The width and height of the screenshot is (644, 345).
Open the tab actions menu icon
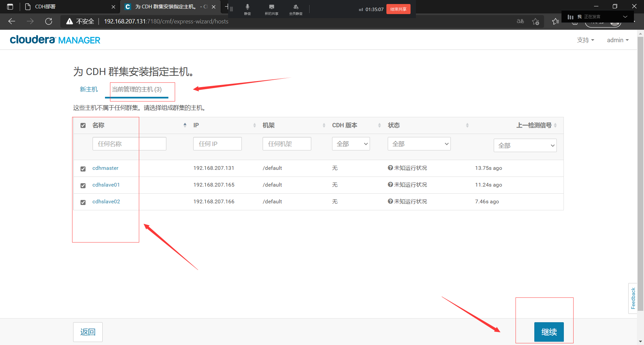[x=10, y=7]
